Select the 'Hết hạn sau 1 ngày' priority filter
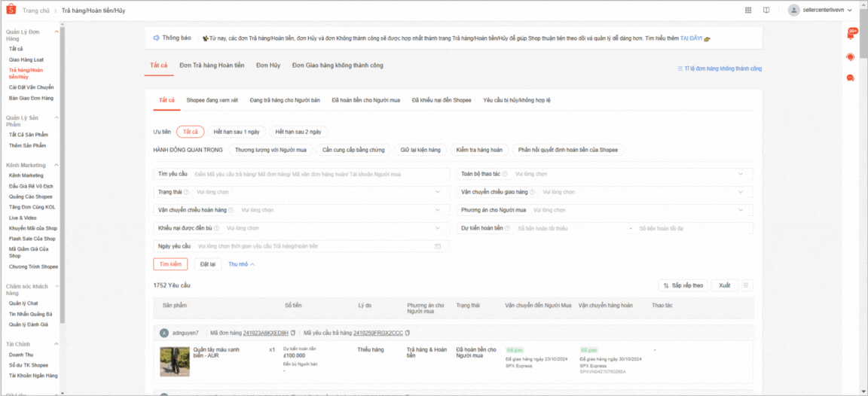Image resolution: width=868 pixels, height=396 pixels. point(235,132)
